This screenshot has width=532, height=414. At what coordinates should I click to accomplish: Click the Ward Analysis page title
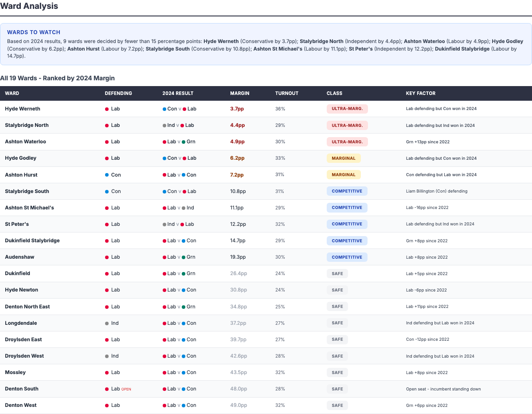coord(29,6)
